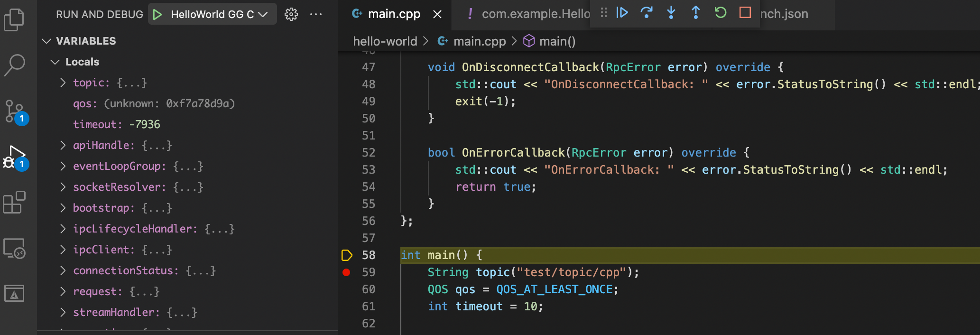Click return true; on line 54
The width and height of the screenshot is (980, 335).
tap(496, 187)
